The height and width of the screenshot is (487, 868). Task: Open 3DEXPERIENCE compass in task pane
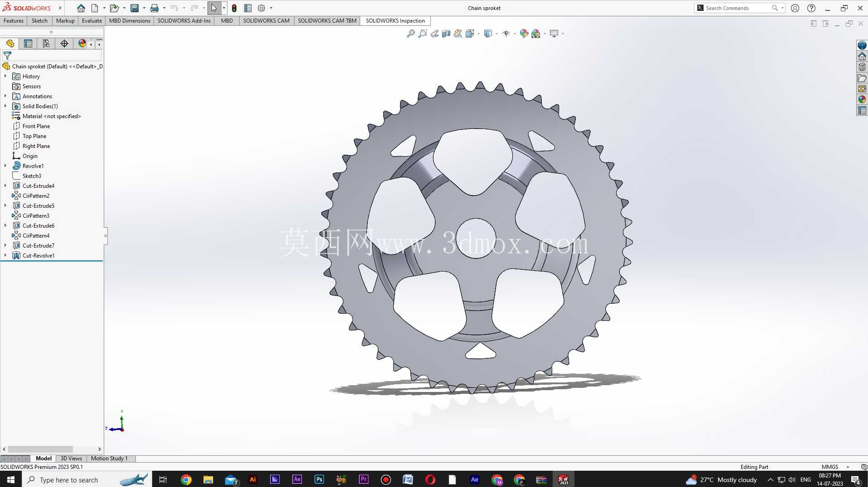tap(862, 45)
